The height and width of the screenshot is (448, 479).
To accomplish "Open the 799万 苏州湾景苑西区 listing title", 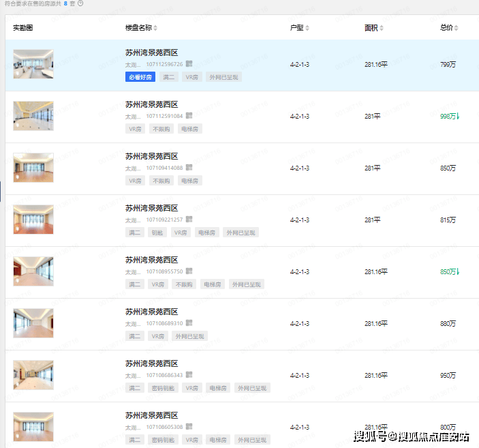I will tap(151, 53).
